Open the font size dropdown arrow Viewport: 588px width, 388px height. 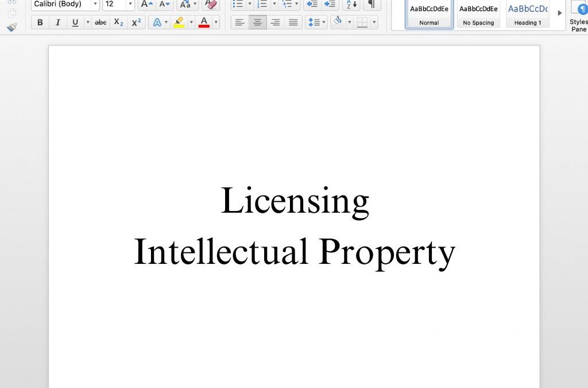130,4
